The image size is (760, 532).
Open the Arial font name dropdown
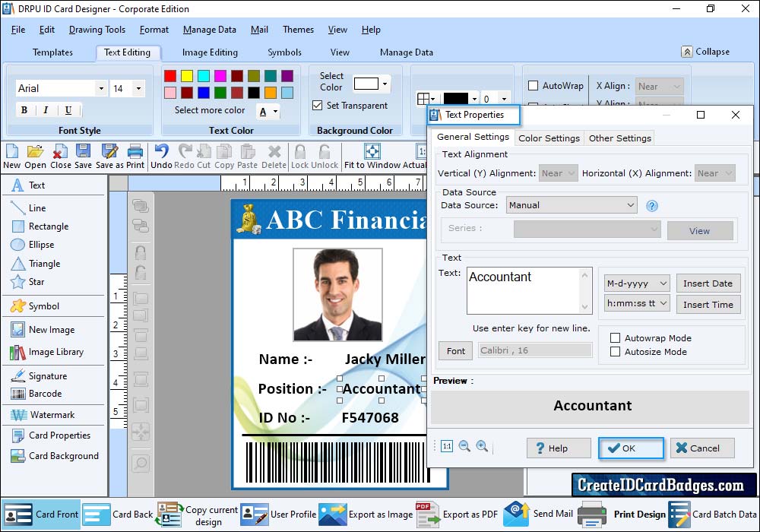tap(101, 88)
